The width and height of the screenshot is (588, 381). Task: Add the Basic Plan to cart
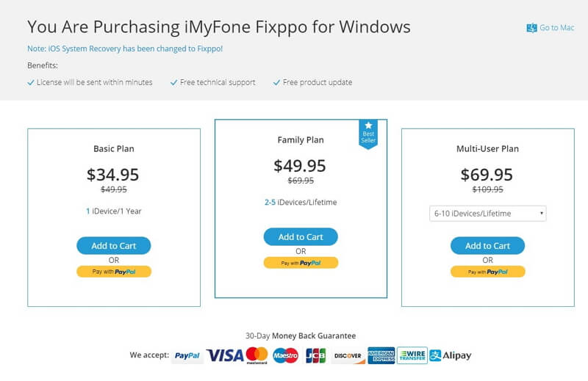click(114, 246)
